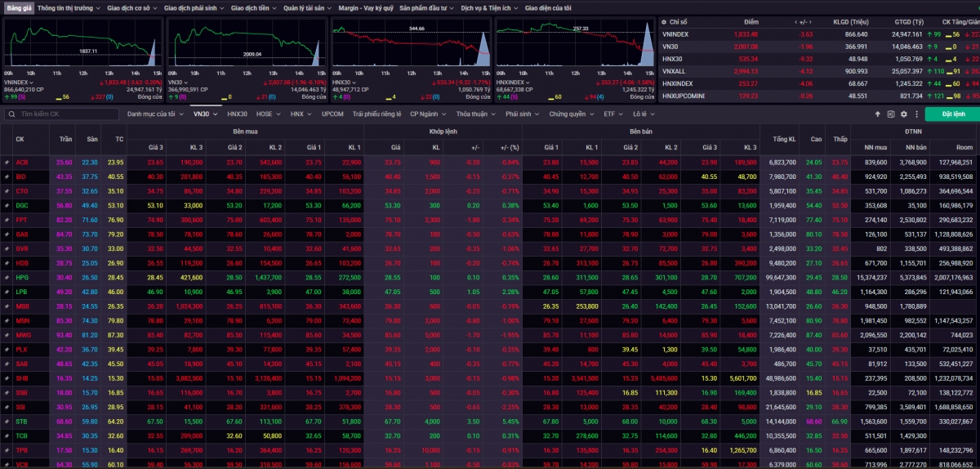Click the Đặt lệnh button
980x469 pixels.
[x=953, y=114]
